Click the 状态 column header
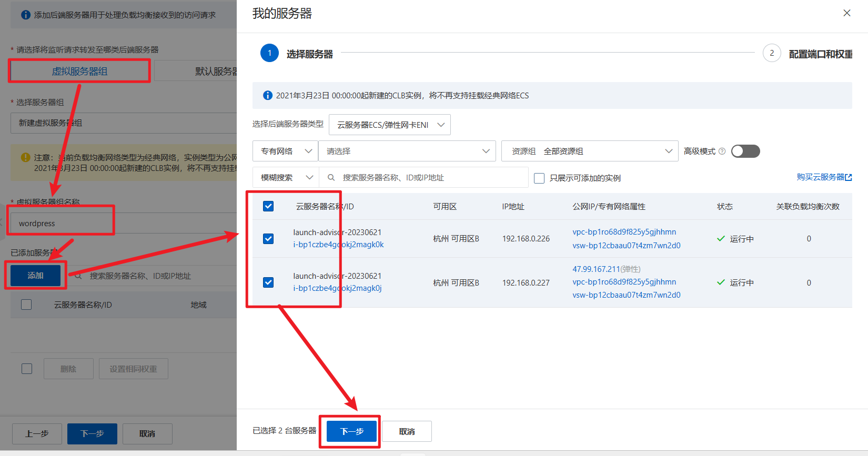Image resolution: width=868 pixels, height=456 pixels. pos(725,207)
